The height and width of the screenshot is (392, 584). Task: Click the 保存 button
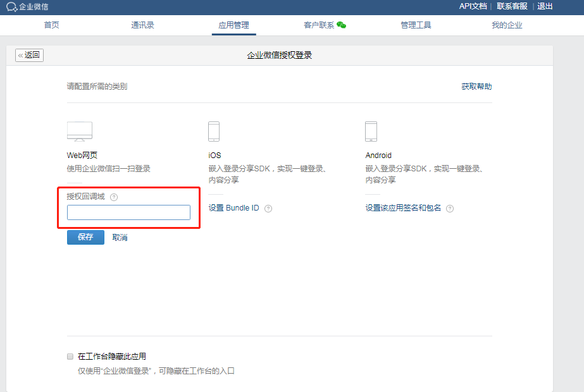tap(85, 237)
